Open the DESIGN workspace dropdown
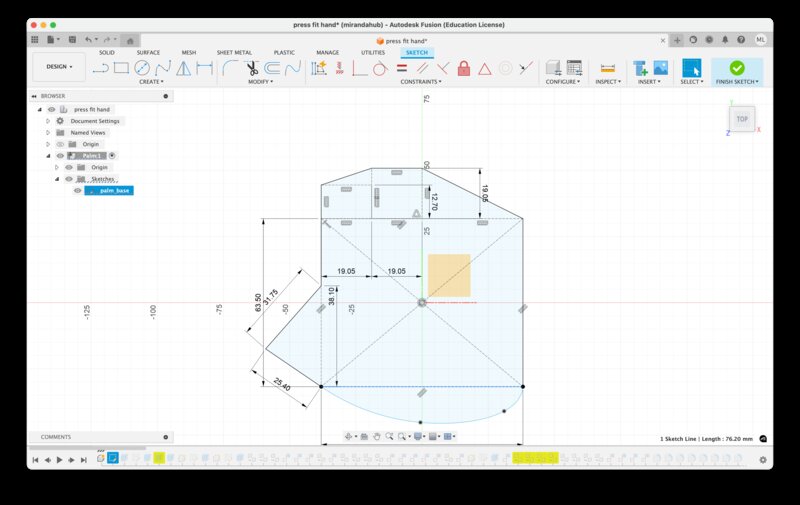Viewport: 800px width, 505px height. click(x=59, y=66)
